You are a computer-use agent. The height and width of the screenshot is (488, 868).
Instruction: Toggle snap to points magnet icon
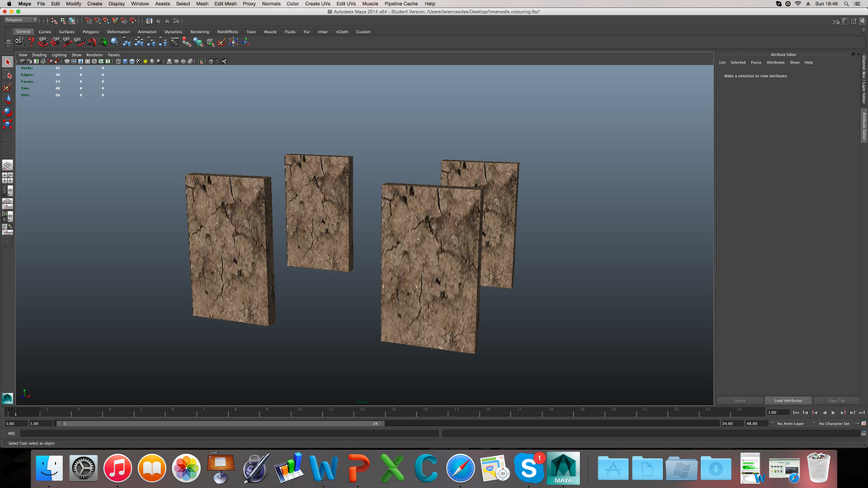coord(106,20)
